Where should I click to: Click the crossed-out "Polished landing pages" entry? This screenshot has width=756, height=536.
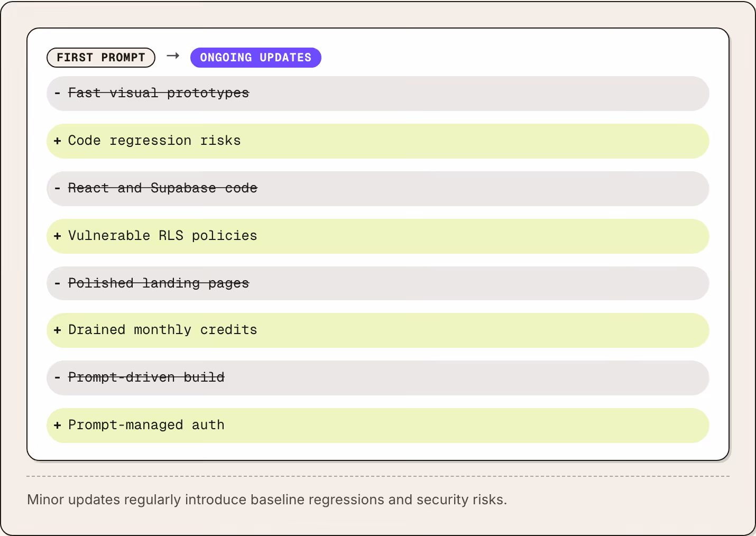click(x=378, y=283)
